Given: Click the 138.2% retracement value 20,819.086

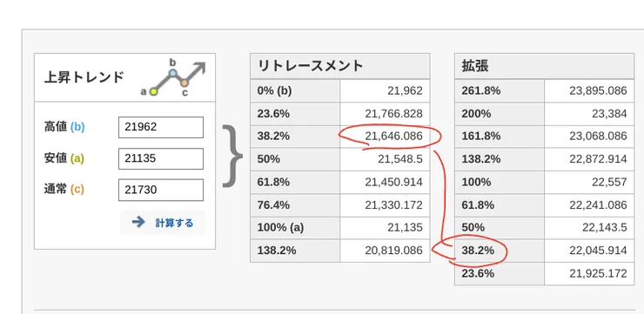Looking at the screenshot, I should click(x=393, y=251).
